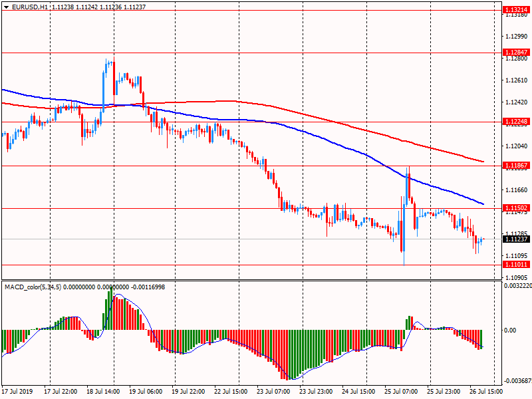Click the 17 Jul 2019 time axis label
The width and height of the screenshot is (532, 399).
(x=17, y=391)
